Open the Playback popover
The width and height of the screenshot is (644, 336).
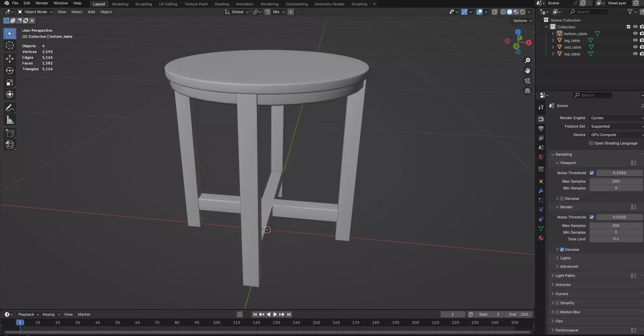coord(28,314)
